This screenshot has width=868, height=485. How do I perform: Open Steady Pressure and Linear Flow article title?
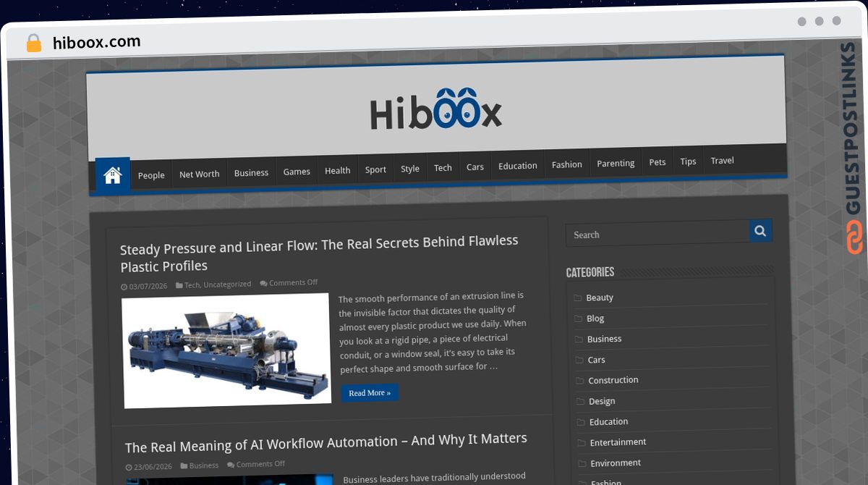click(x=319, y=253)
